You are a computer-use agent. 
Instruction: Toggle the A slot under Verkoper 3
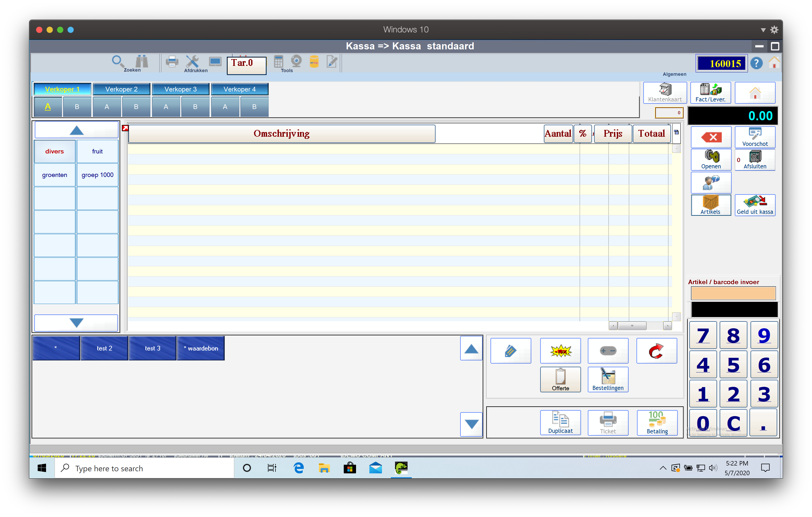tap(166, 107)
